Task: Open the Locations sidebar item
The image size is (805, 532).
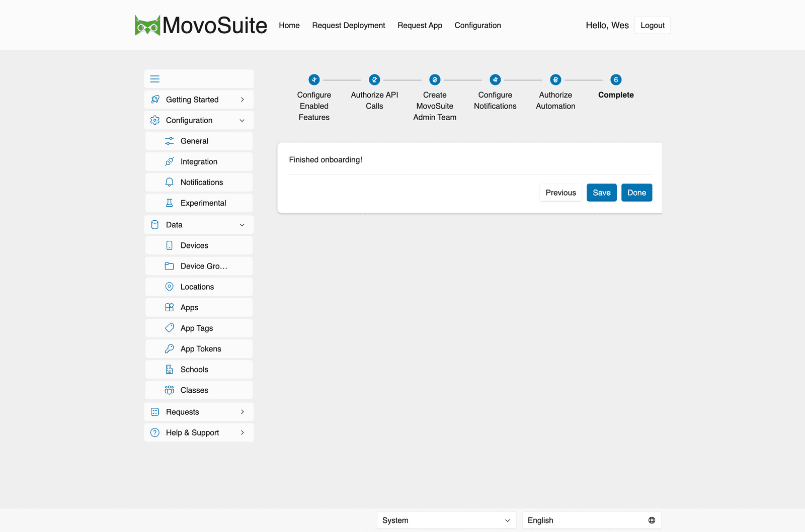Action: [199, 287]
